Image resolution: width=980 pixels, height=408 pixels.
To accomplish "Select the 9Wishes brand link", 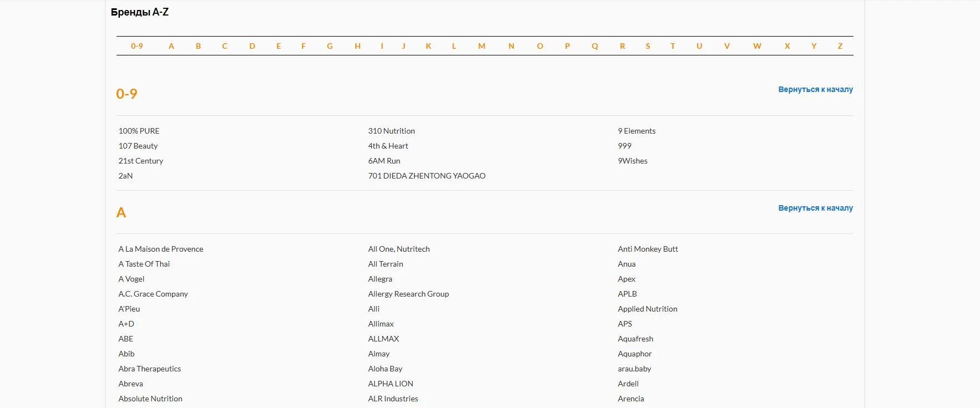I will coord(632,161).
